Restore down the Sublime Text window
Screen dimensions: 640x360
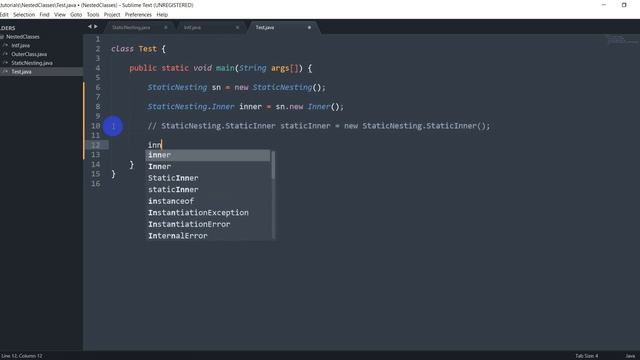624,5
